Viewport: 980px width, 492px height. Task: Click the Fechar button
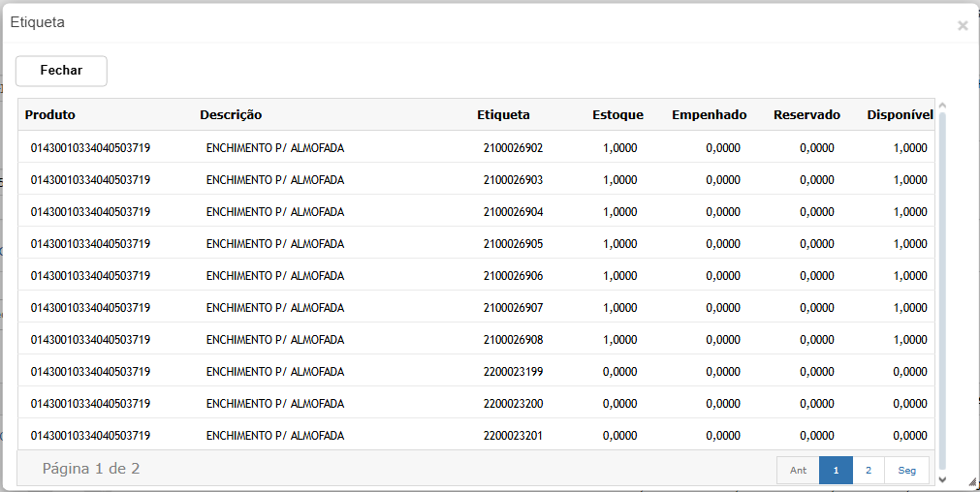tap(61, 71)
